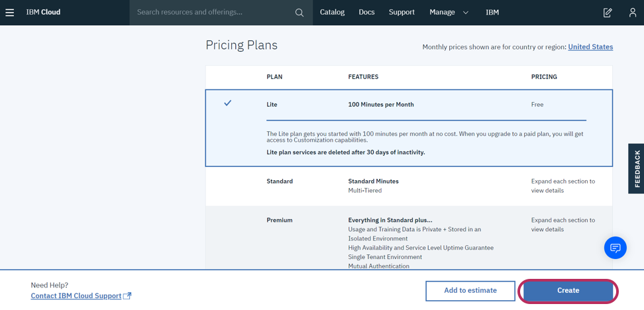Click 'Lite plan services are deleted' notice

(x=346, y=152)
